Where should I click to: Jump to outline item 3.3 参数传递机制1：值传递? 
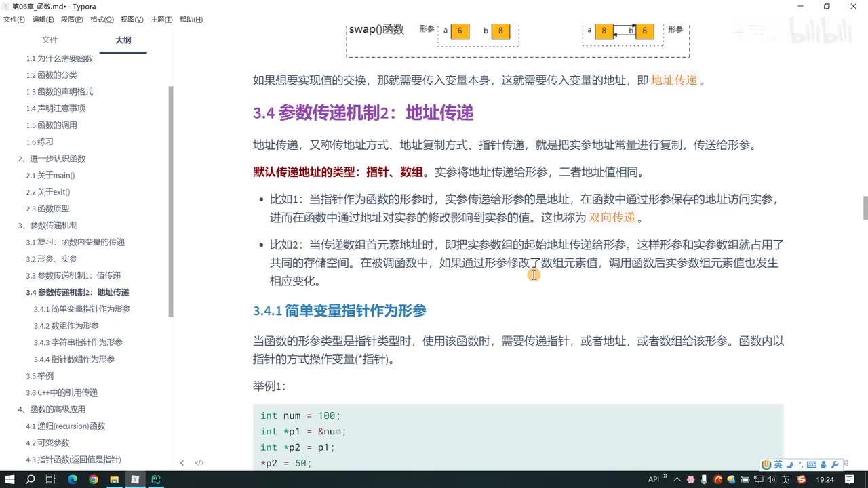click(73, 276)
